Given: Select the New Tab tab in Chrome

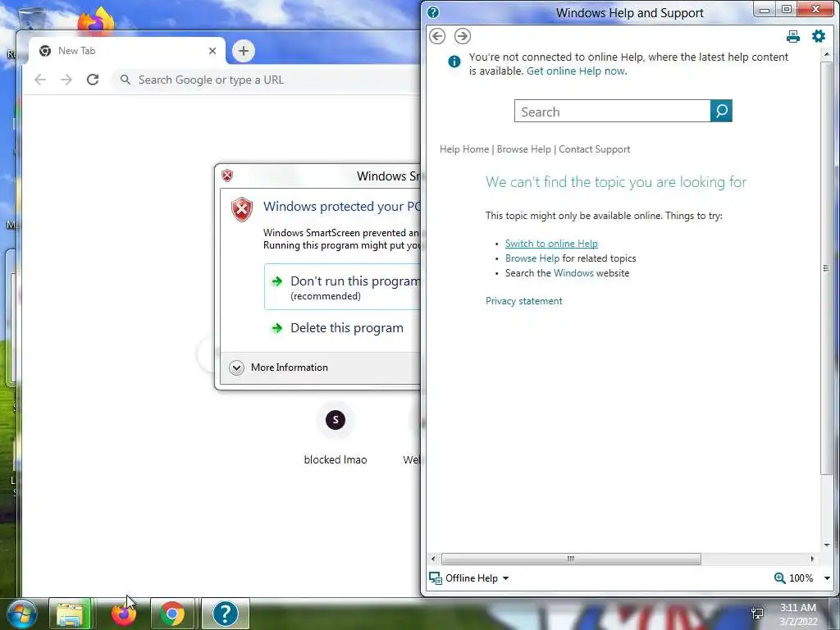Looking at the screenshot, I should click(x=126, y=51).
